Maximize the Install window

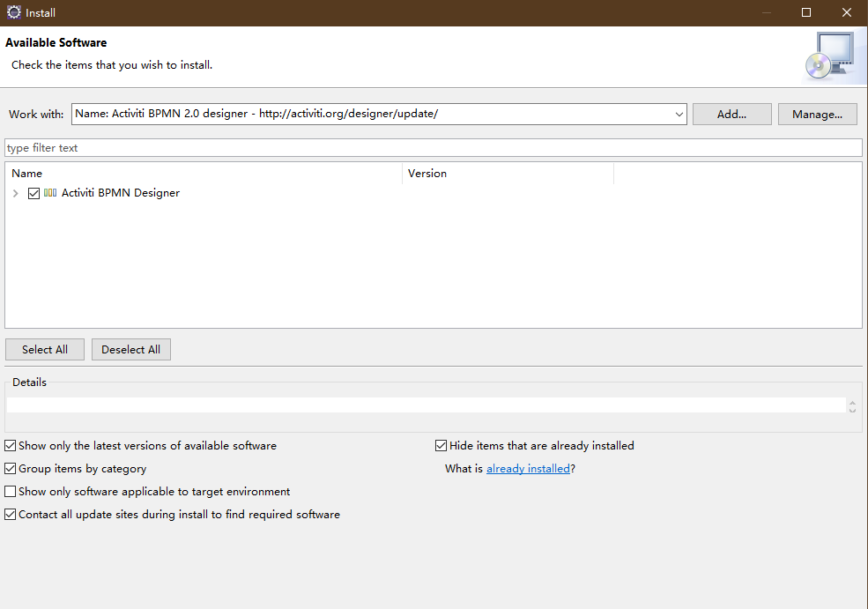click(806, 12)
